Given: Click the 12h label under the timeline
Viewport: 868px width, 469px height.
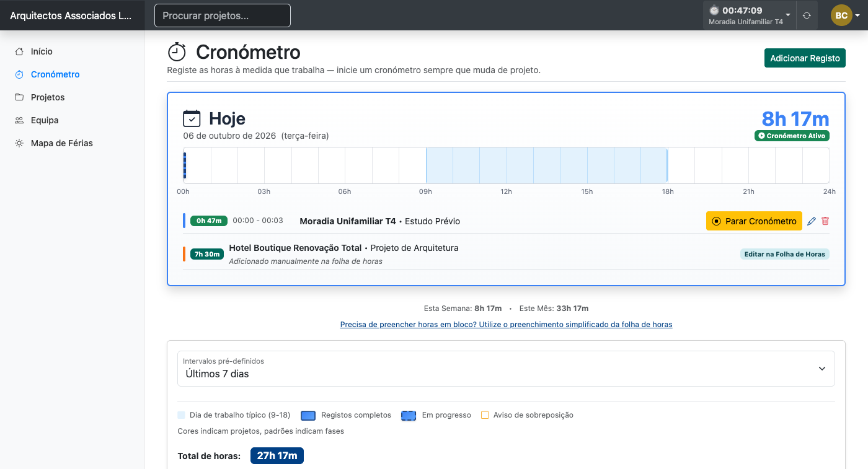Looking at the screenshot, I should coord(507,191).
